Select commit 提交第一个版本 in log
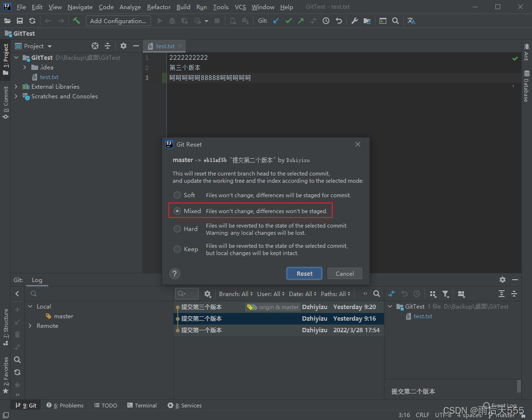532x420 pixels. [x=279, y=330]
